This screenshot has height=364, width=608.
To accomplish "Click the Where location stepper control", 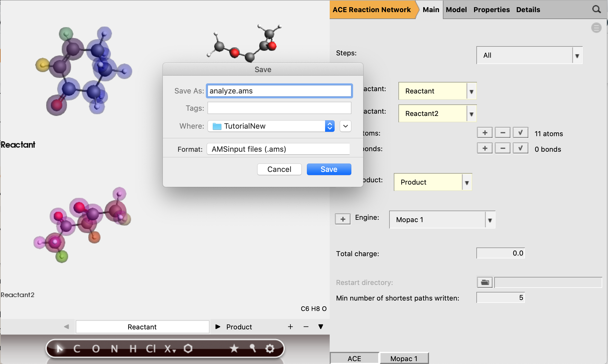I will [329, 126].
